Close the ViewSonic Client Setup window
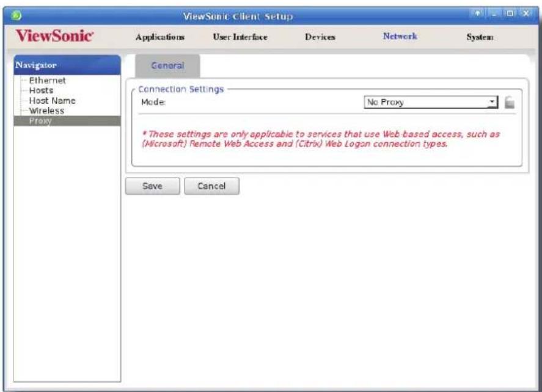Viewport: 542px width, 392px height. 526,13
